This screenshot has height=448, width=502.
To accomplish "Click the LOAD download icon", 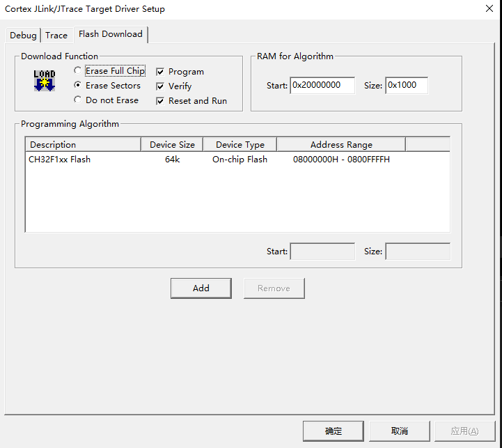I will pos(44,80).
